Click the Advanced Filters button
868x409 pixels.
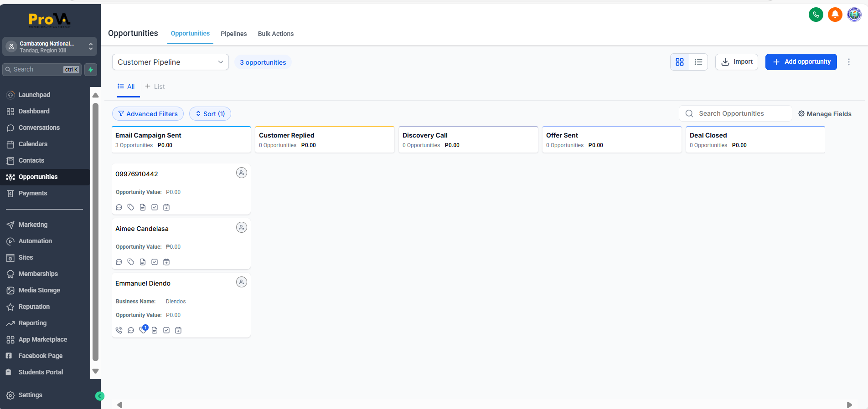(x=148, y=114)
